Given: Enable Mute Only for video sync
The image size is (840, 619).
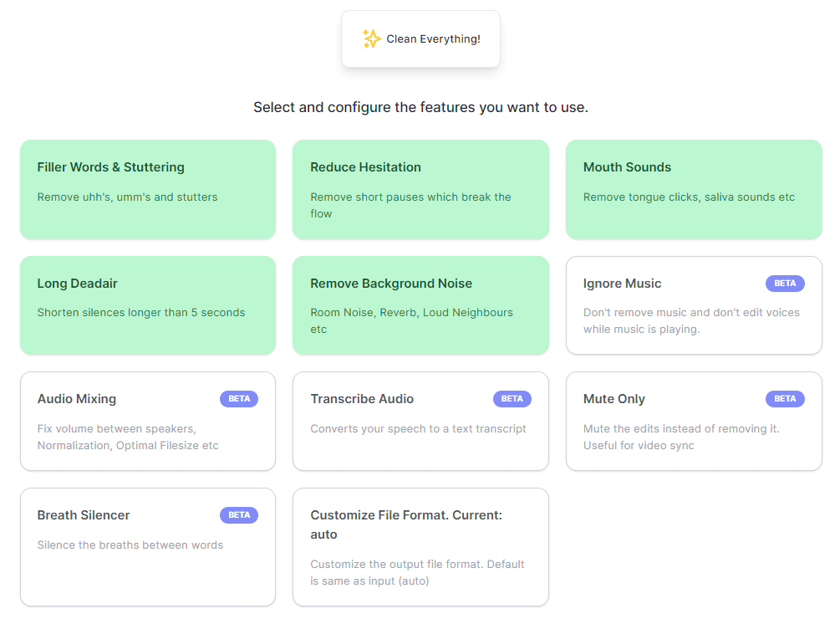Looking at the screenshot, I should point(694,422).
